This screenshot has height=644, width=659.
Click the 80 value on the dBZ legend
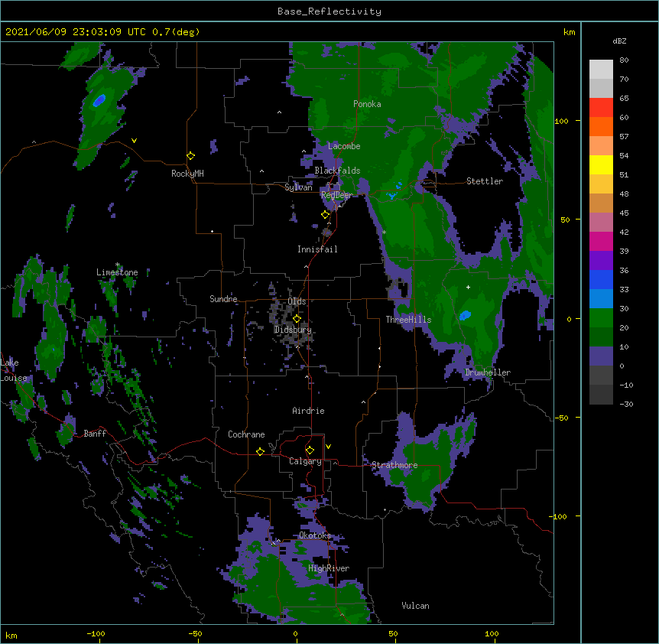pos(624,60)
